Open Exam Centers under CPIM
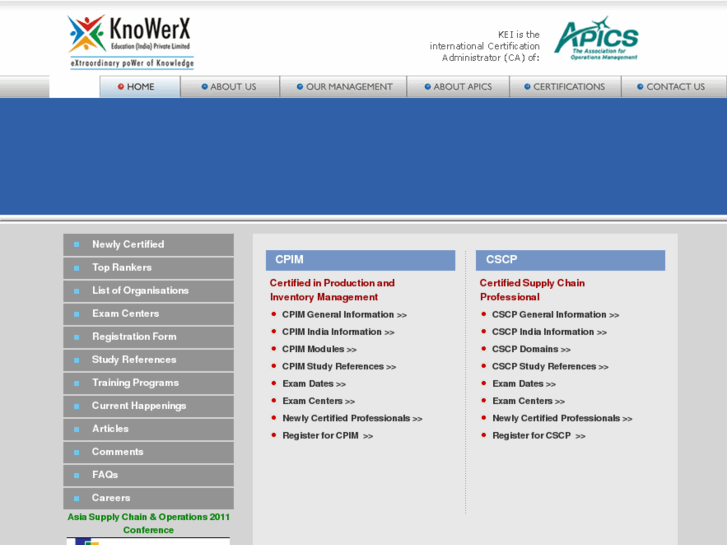727x545 pixels. [319, 401]
